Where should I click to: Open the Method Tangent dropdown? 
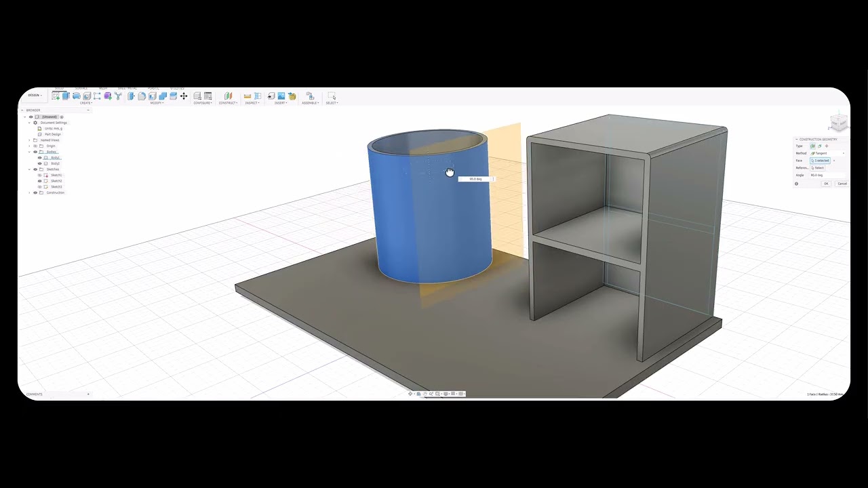(828, 153)
